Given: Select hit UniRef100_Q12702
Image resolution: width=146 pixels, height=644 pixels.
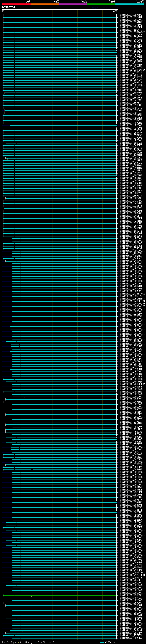Looking at the screenshot, I should 131,261.
